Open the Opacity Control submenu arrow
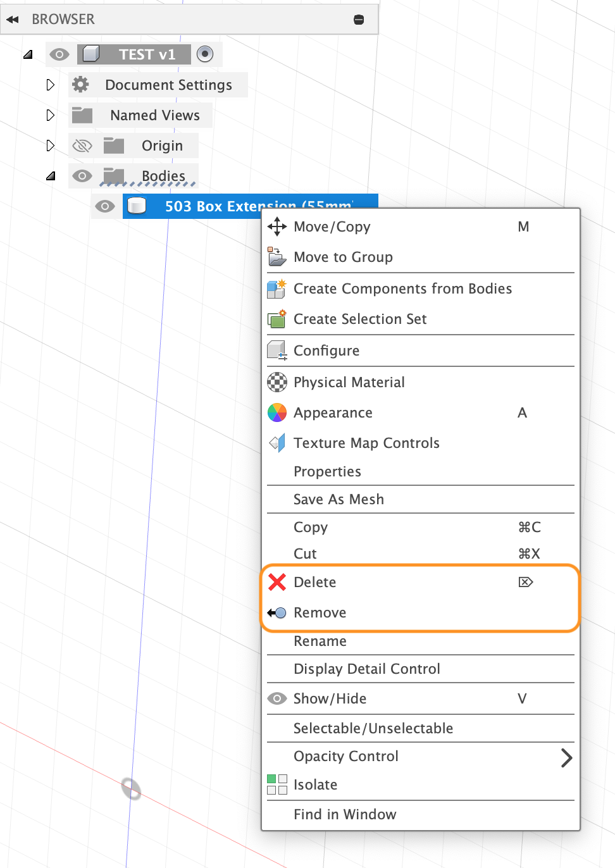Screen dimensions: 615x868 click(x=566, y=757)
